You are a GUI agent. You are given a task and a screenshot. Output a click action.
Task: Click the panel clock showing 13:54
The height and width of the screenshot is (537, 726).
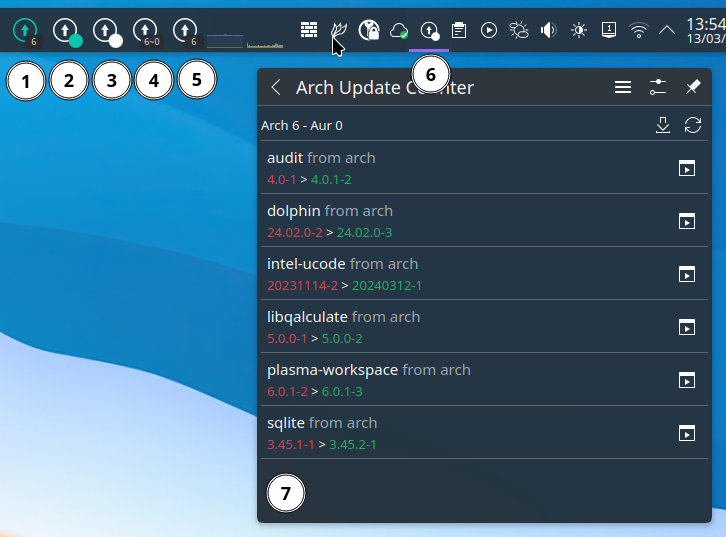click(x=706, y=31)
